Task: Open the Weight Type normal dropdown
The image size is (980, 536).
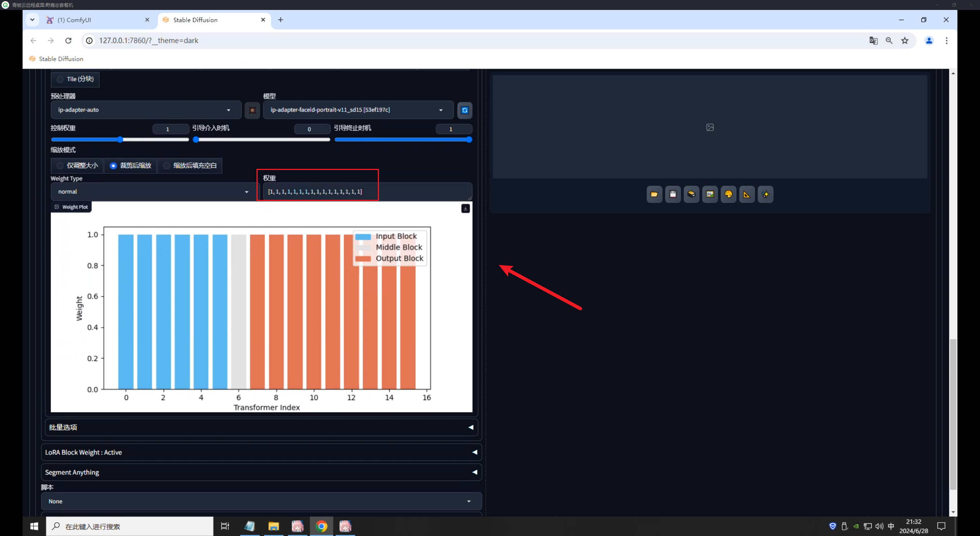Action: pos(155,192)
